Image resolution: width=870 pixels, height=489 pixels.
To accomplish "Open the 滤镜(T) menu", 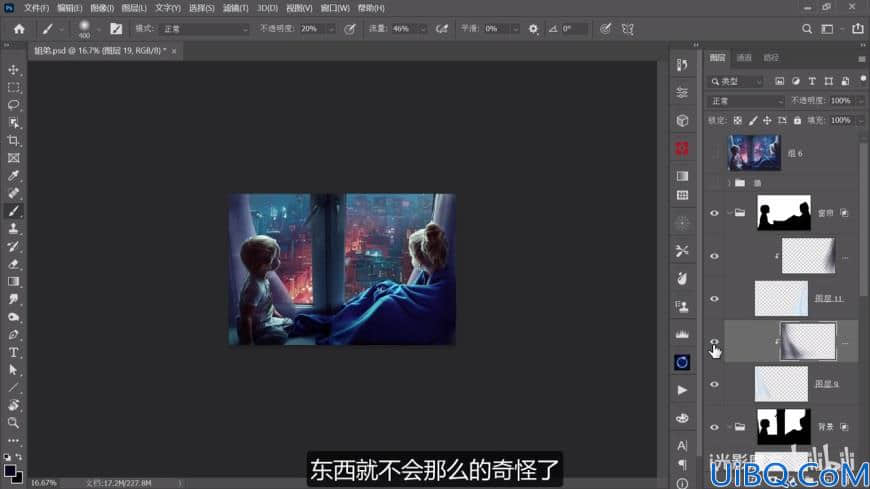I will (x=236, y=8).
